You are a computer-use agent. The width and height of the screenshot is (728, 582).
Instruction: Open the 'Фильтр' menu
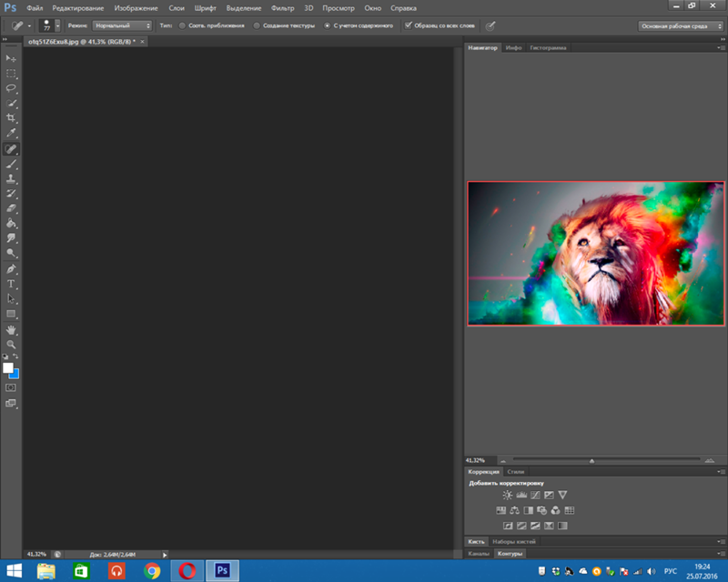point(282,7)
